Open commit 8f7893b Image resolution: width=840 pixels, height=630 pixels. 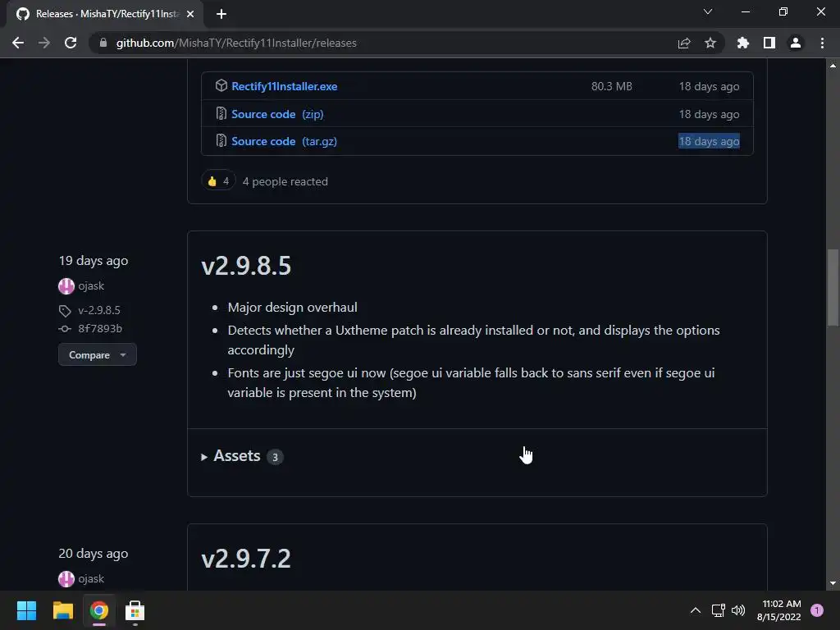pos(100,328)
